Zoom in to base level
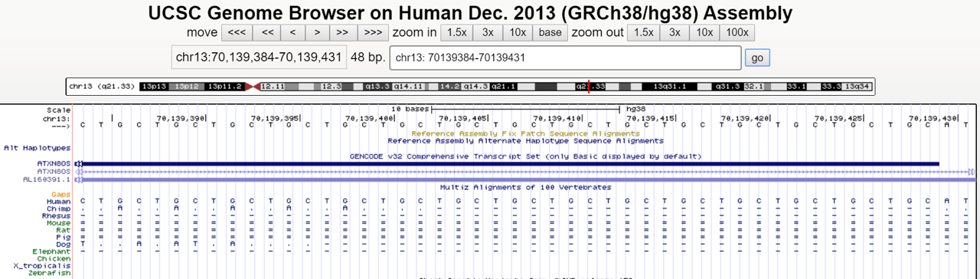 coord(550,32)
